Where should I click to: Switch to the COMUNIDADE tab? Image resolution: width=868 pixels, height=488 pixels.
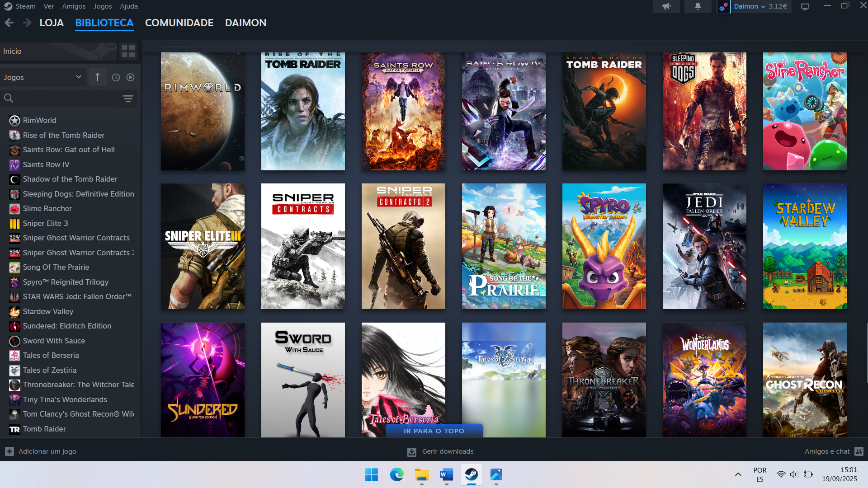coord(179,23)
